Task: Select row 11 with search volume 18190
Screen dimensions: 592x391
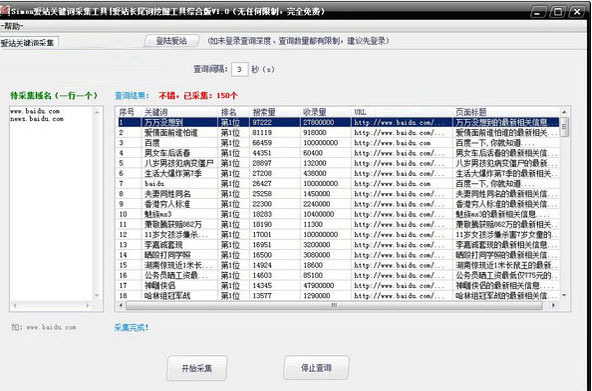Action: [x=338, y=224]
